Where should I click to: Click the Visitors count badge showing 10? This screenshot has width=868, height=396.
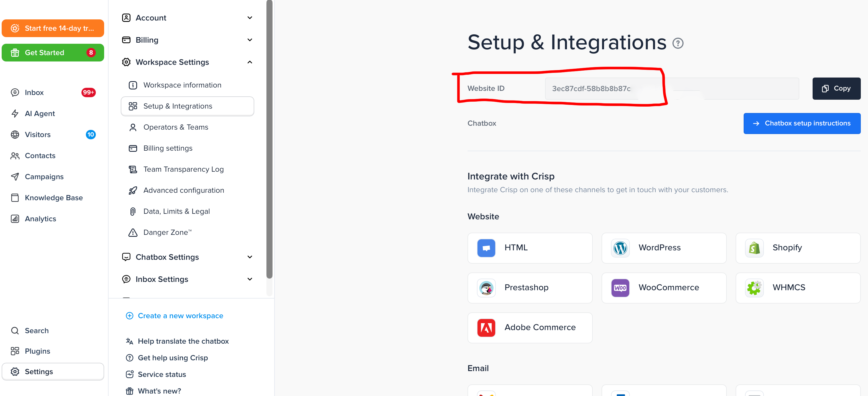click(x=91, y=135)
